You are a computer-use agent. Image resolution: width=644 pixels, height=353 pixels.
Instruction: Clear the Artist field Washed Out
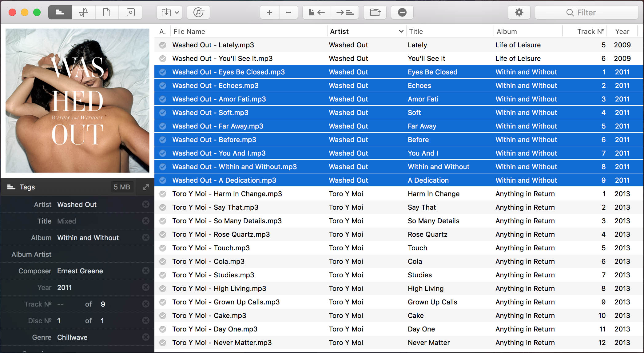coord(146,204)
